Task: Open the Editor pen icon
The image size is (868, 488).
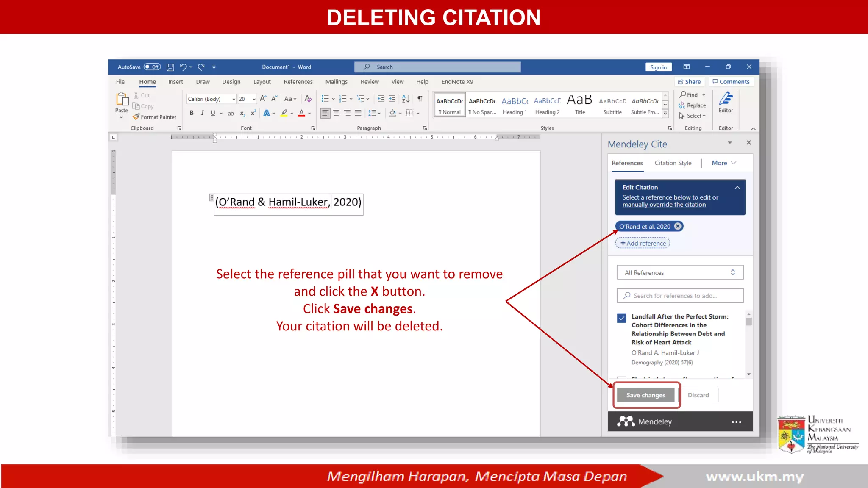Action: click(x=726, y=98)
